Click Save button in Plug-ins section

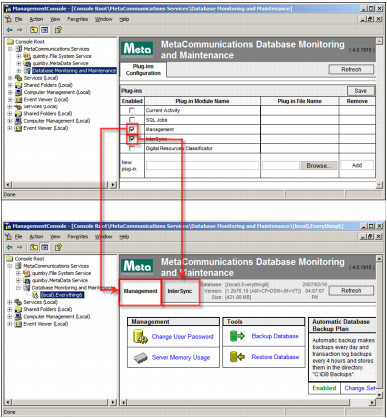point(361,91)
